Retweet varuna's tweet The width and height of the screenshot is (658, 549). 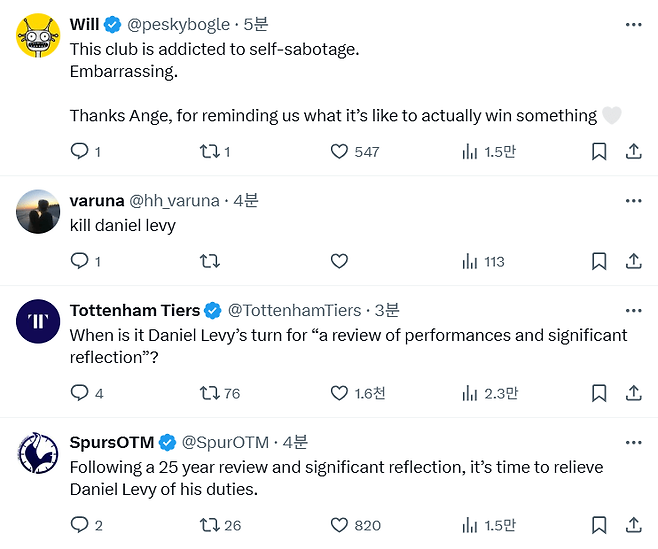[210, 261]
